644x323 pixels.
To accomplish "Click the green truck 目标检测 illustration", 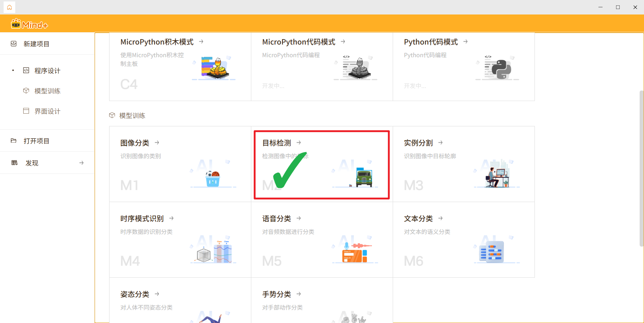I will pyautogui.click(x=364, y=177).
